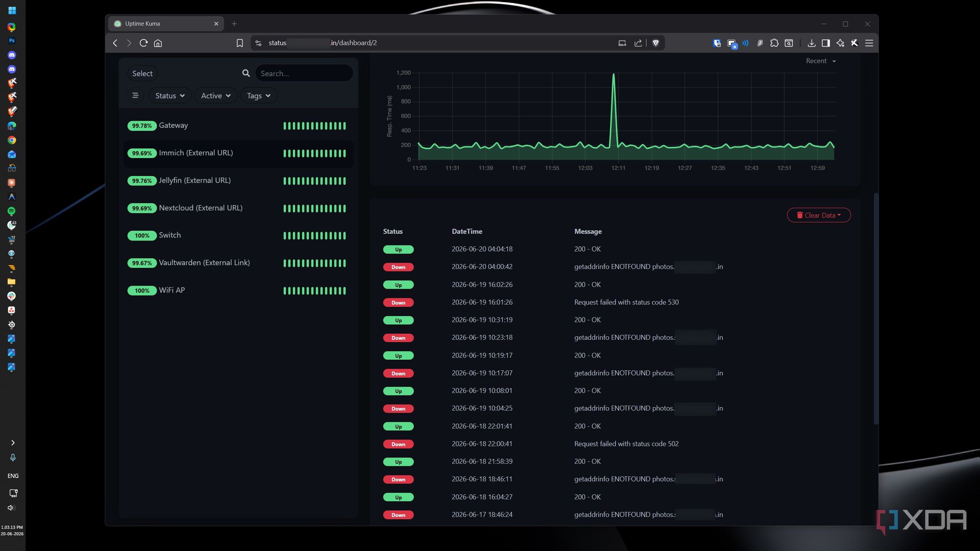The width and height of the screenshot is (980, 551).
Task: Click the monitor list filter icon
Action: (135, 95)
